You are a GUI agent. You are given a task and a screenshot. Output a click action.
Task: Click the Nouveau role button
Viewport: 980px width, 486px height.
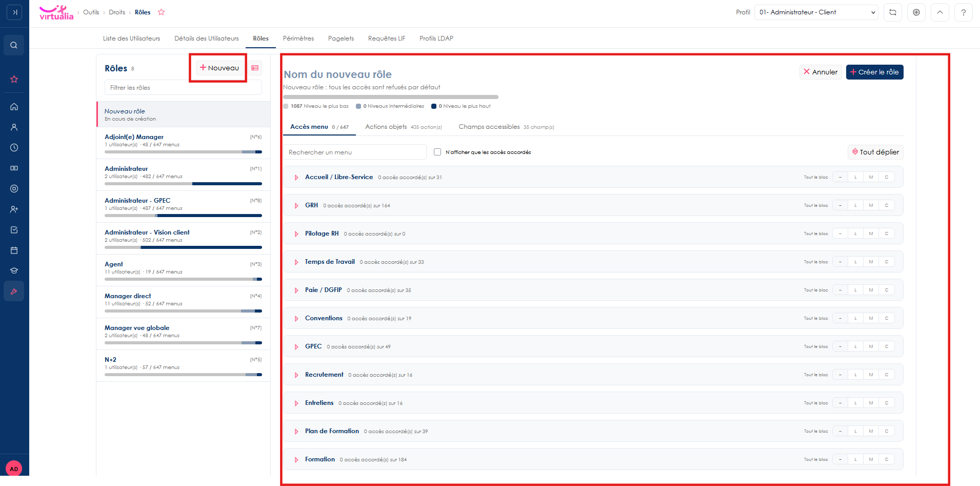219,68
